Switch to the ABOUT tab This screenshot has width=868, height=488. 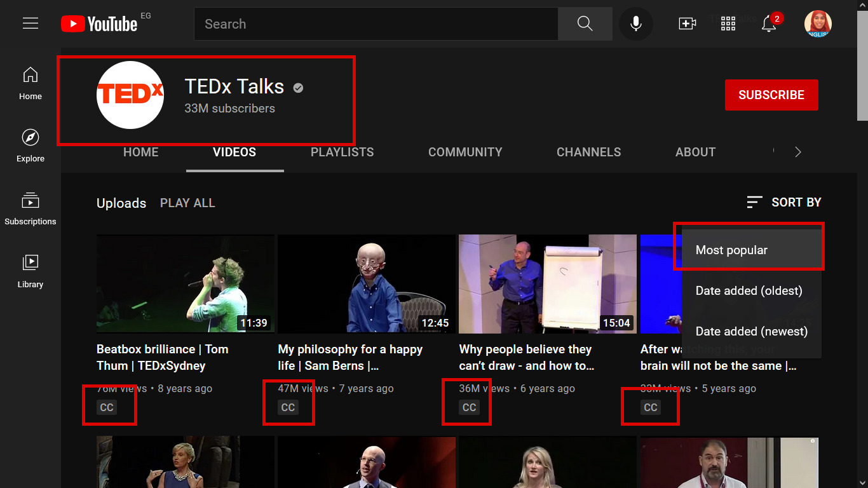point(696,152)
